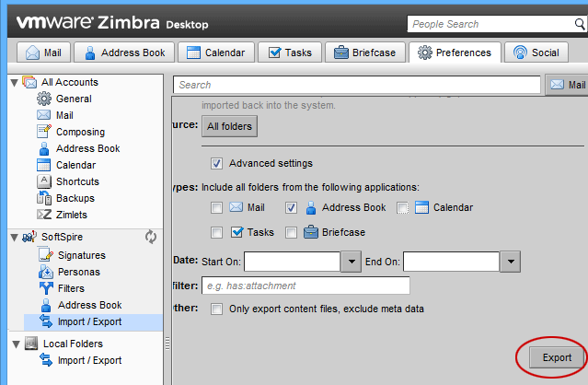
Task: Open Shortcuts preferences icon
Action: tap(44, 181)
